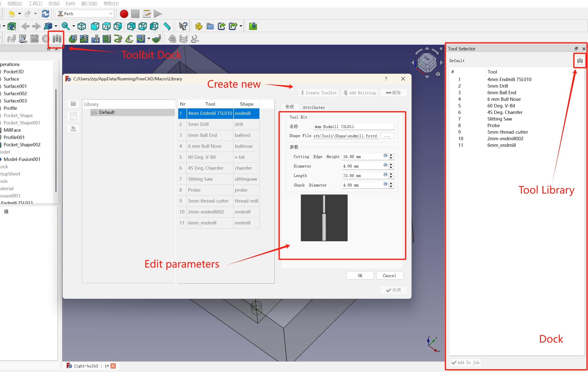Select the front view cube icon

pos(95,26)
